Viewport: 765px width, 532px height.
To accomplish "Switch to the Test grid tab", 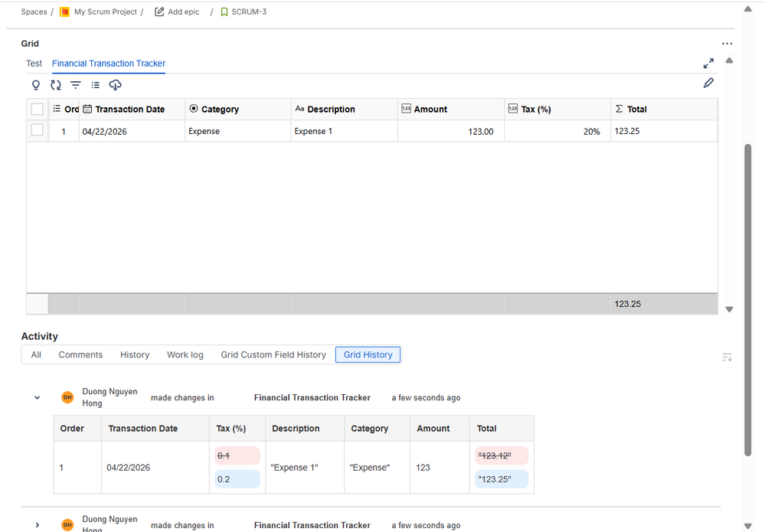I will coord(34,64).
